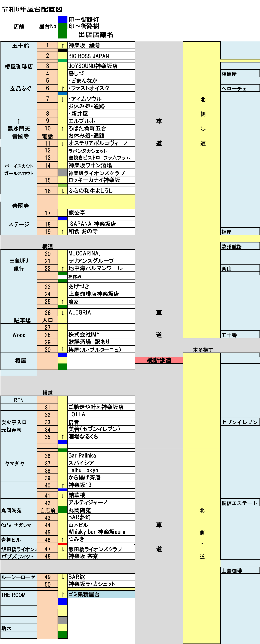
Task: Click the あげづき cell
Action: tap(101, 287)
